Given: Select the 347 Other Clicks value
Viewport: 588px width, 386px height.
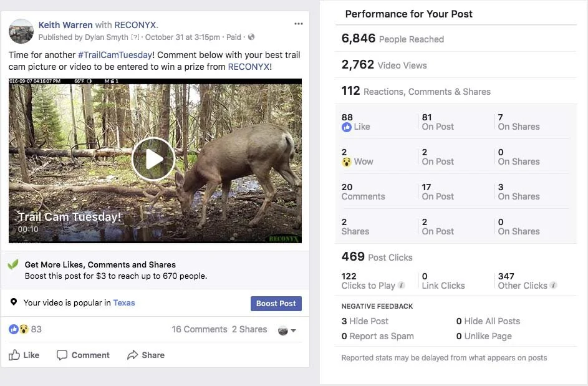Looking at the screenshot, I should [x=523, y=281].
